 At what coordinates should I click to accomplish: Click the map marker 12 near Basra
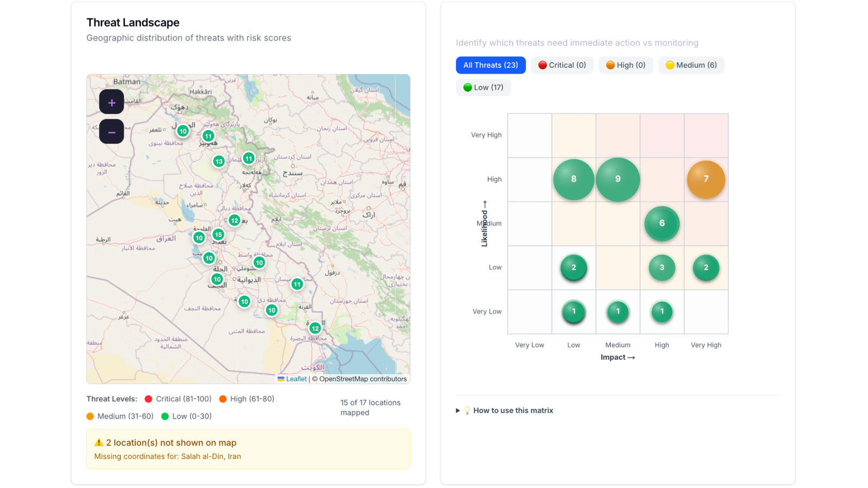tap(315, 328)
